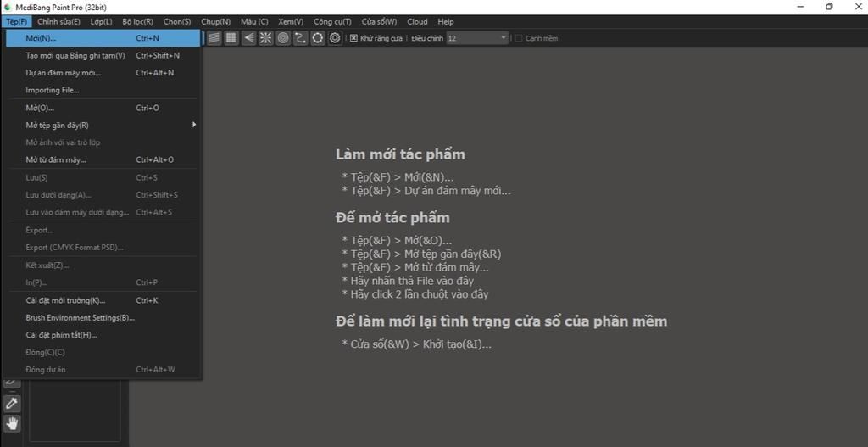Expand the Mở tệp gần đây submenu arrow
Image resolution: width=868 pixels, height=447 pixels.
[194, 125]
